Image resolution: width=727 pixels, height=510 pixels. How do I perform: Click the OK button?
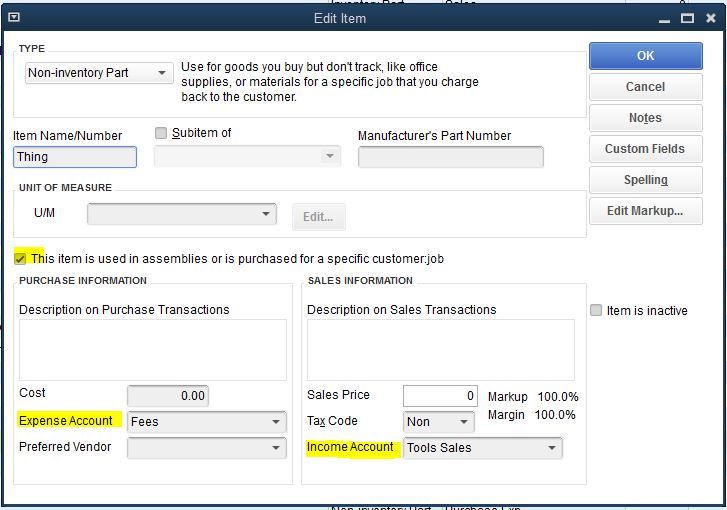click(x=645, y=56)
